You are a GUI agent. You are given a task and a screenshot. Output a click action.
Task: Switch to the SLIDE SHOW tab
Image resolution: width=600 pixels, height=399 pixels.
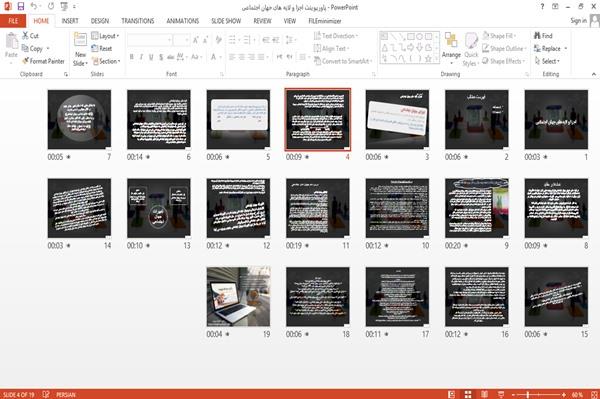point(226,21)
